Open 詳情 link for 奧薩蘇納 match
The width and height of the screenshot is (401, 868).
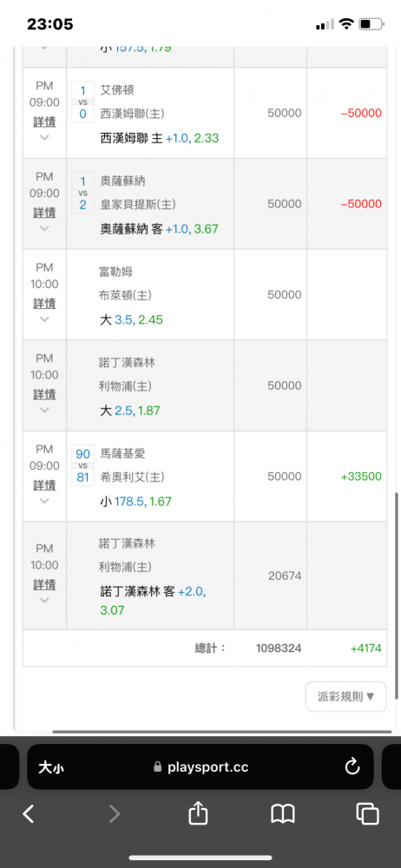[x=44, y=212]
